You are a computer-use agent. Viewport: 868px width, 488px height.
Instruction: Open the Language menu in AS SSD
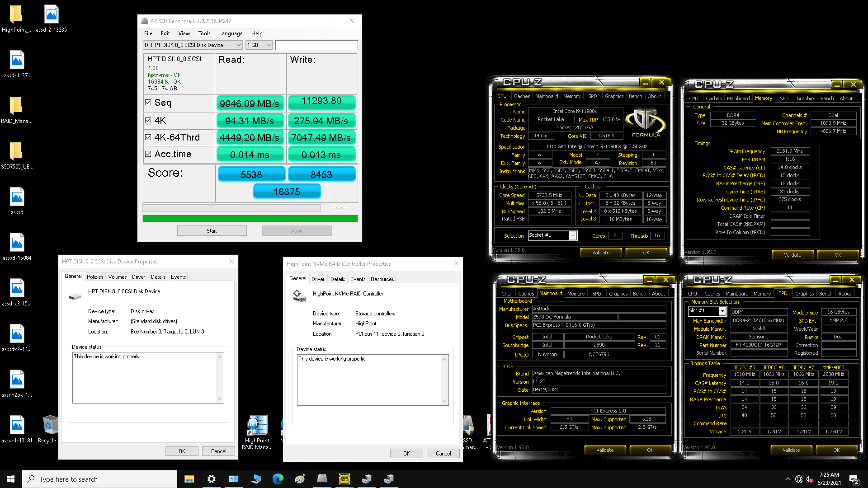[231, 33]
